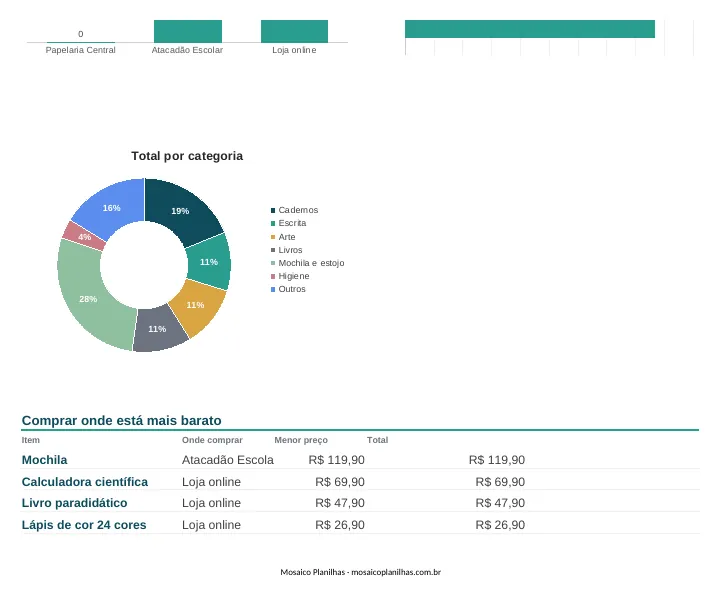Screen dimensions: 719x597
Task: Select the Lápis de cor 24 cores cell
Action: click(84, 525)
